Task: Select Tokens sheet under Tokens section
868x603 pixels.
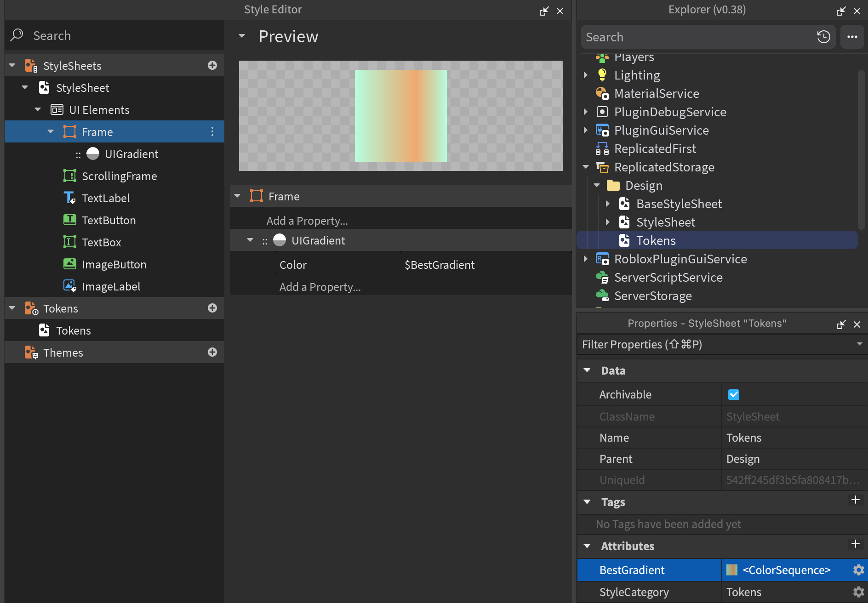Action: point(114,330)
